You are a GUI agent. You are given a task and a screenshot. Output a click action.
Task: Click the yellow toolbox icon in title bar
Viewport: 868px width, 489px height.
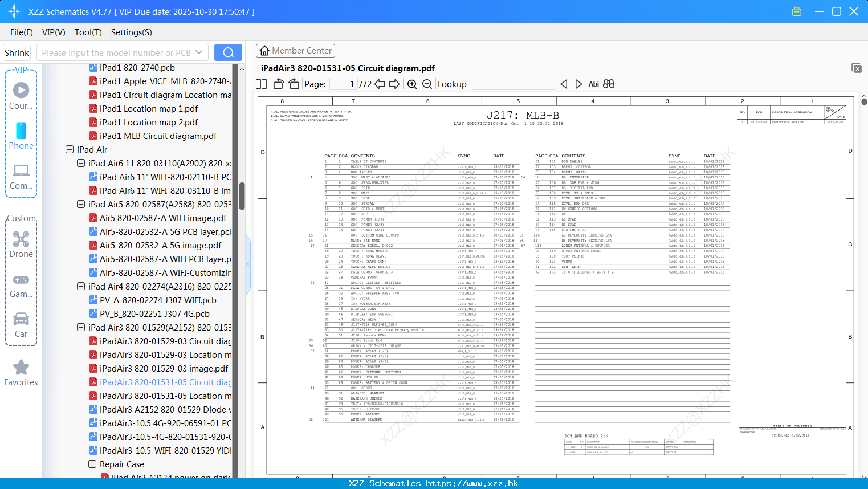[797, 11]
